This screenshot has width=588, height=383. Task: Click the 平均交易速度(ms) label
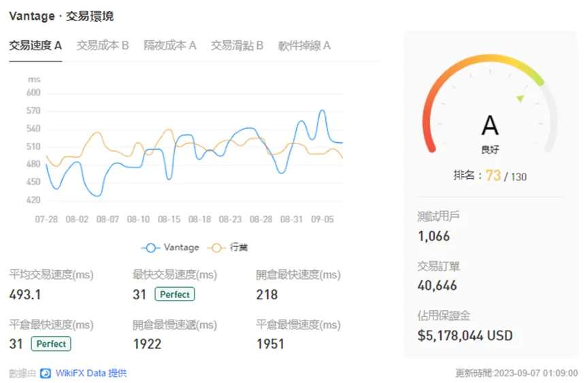(x=51, y=275)
